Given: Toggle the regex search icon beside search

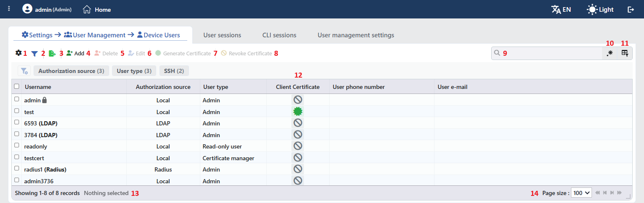Looking at the screenshot, I should [x=610, y=53].
